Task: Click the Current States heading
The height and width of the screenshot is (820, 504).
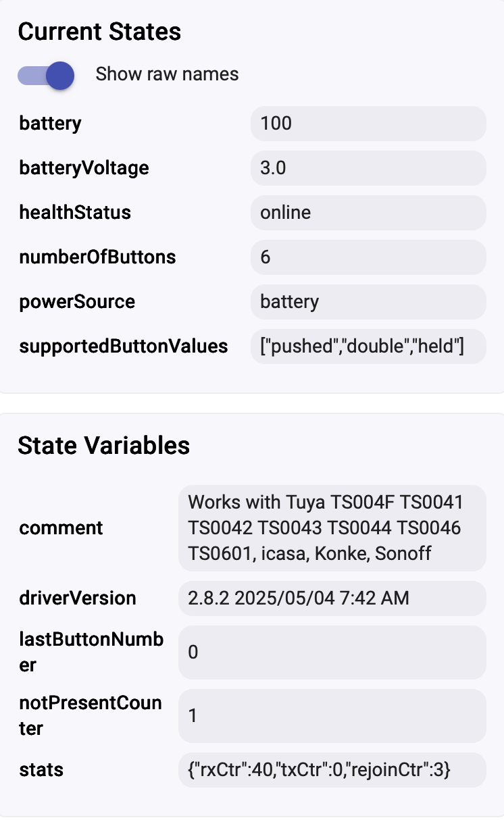Action: (99, 32)
